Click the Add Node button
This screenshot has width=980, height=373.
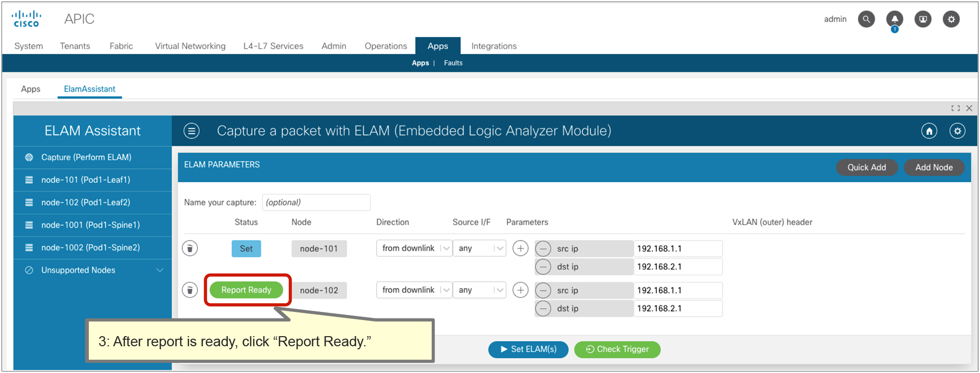[x=934, y=168]
